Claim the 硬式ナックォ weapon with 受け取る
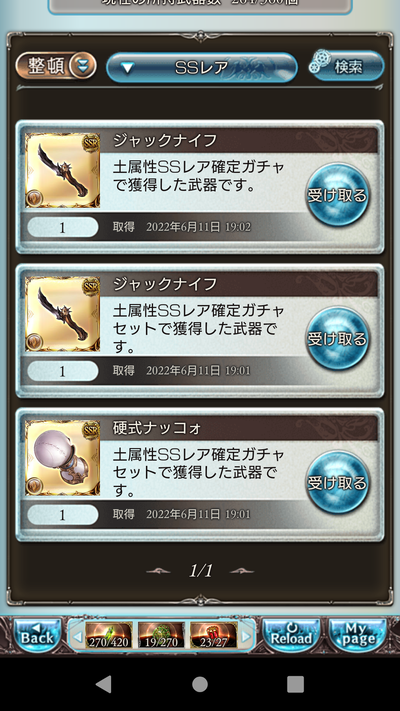The image size is (400, 711). click(x=337, y=482)
